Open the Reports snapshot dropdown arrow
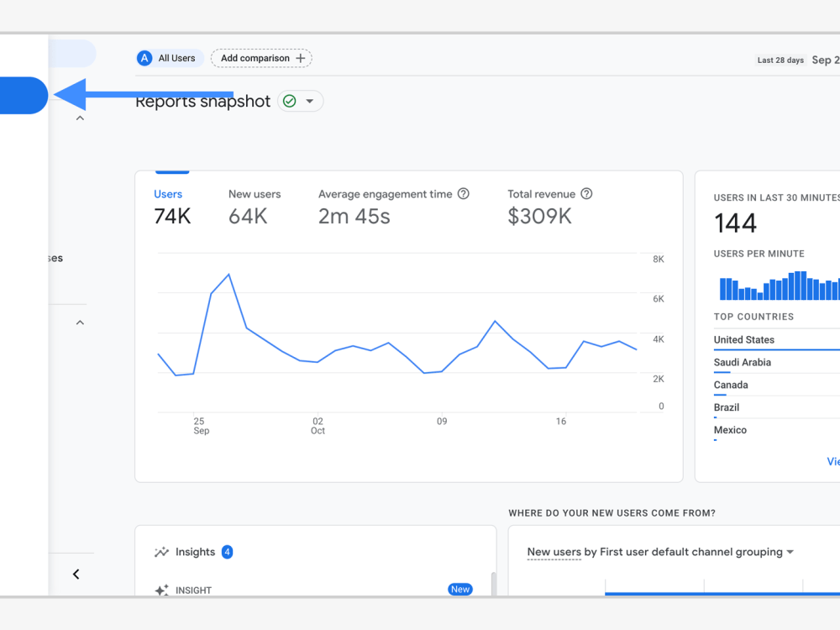Image resolution: width=840 pixels, height=630 pixels. [x=310, y=101]
